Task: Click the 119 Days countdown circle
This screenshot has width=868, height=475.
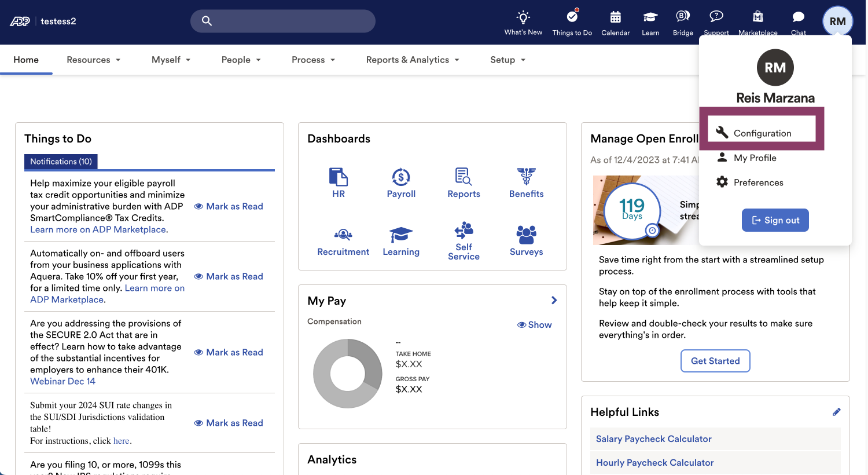Action: [x=631, y=210]
